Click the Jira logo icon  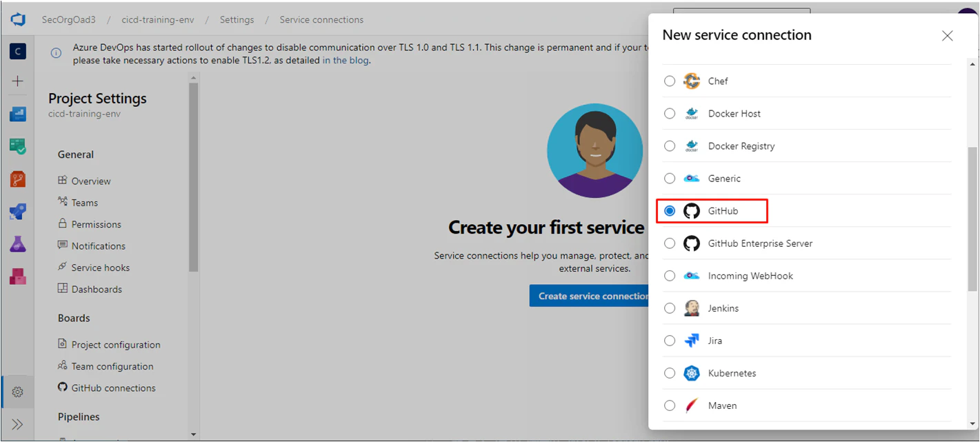point(692,341)
